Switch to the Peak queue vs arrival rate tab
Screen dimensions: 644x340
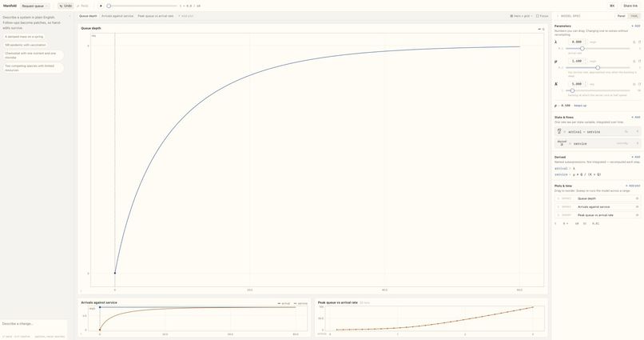tap(156, 16)
